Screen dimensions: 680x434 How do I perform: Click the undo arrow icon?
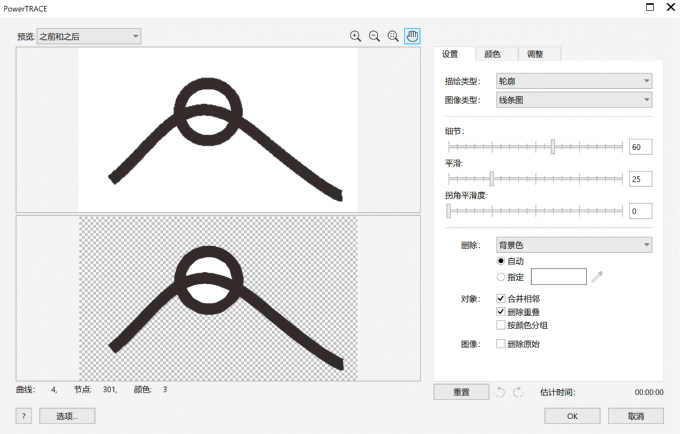[x=499, y=392]
